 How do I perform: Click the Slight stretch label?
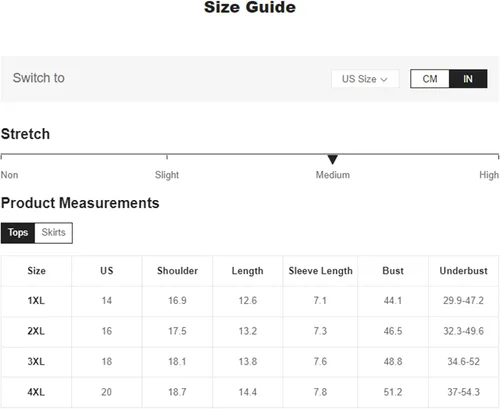coord(167,175)
